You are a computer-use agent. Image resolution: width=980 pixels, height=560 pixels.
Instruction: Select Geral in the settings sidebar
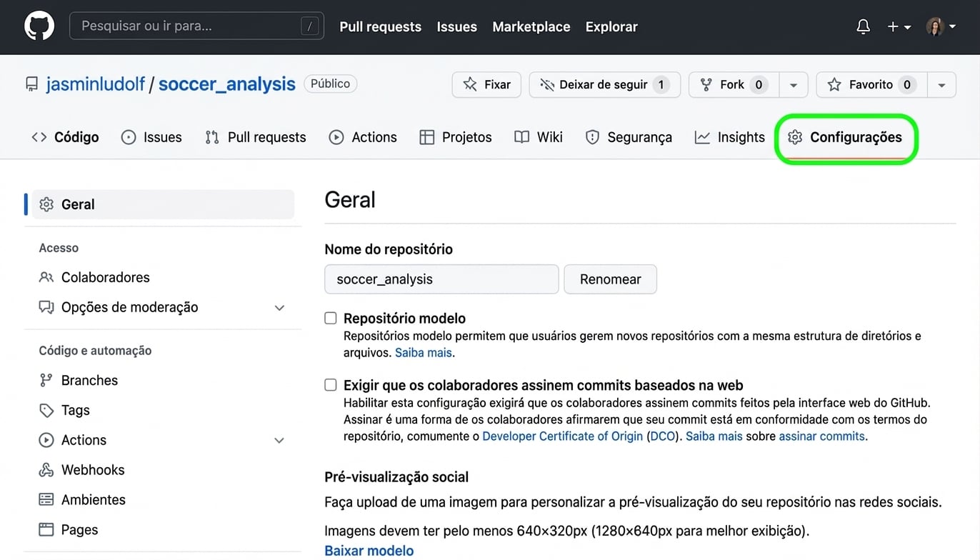click(x=163, y=204)
